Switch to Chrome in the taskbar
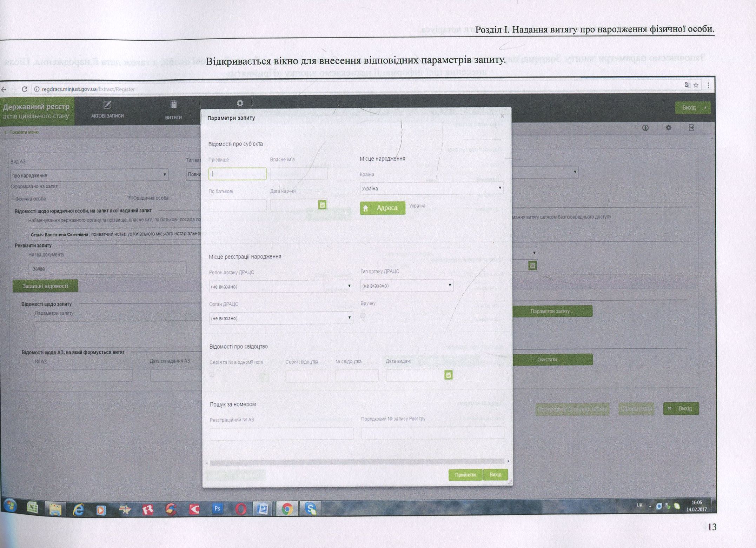This screenshot has height=548, width=756. 287,509
